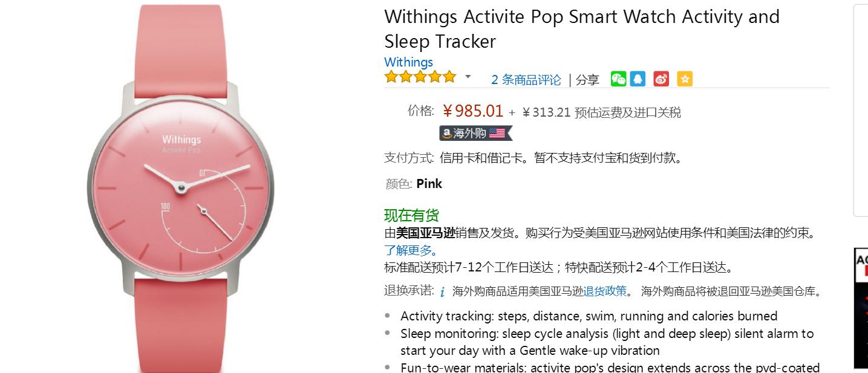Open the 2 条商品评论 reviews link
This screenshot has width=868, height=373.
click(x=526, y=80)
